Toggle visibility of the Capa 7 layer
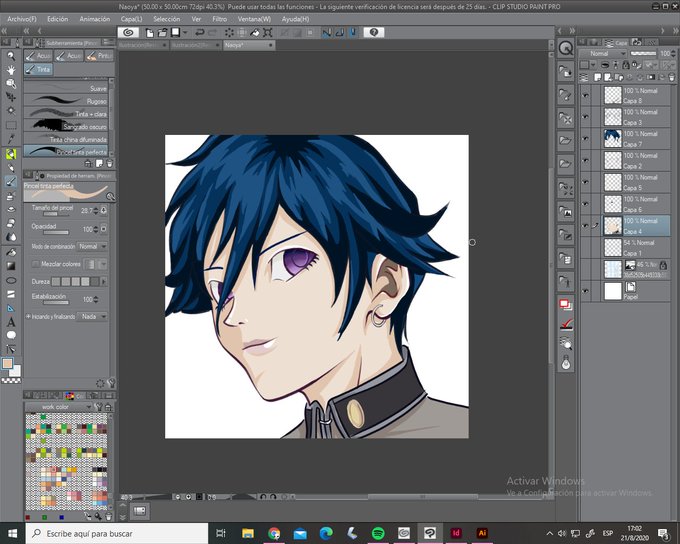This screenshot has height=544, width=680. click(585, 139)
